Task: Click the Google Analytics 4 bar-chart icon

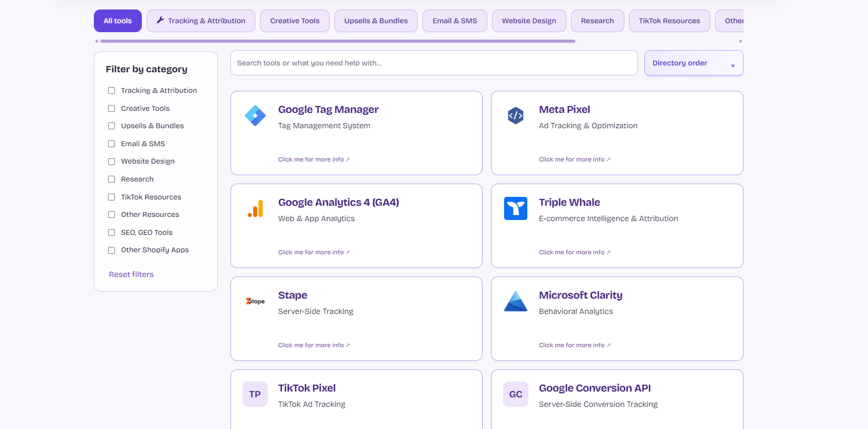Action: tap(255, 208)
